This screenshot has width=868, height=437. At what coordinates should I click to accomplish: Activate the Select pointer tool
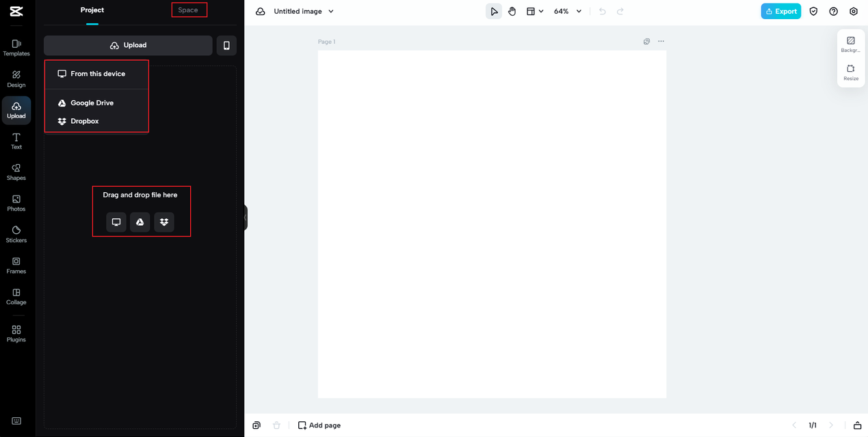pos(494,12)
